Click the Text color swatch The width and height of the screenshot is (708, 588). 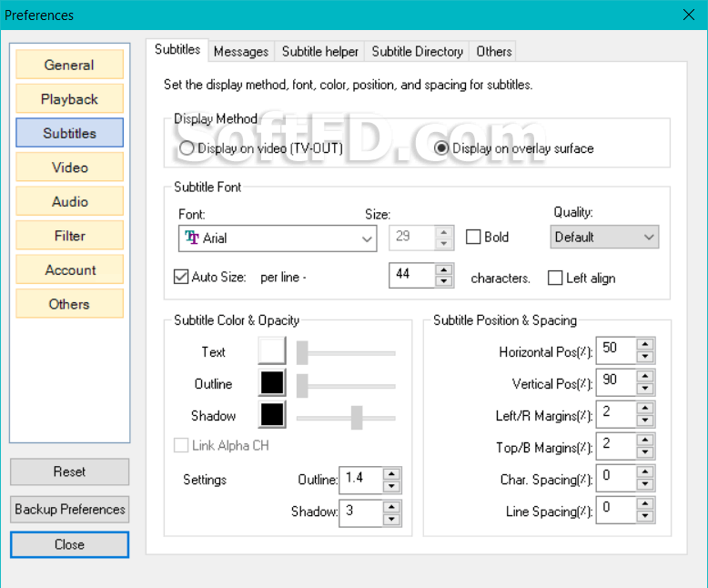[272, 350]
